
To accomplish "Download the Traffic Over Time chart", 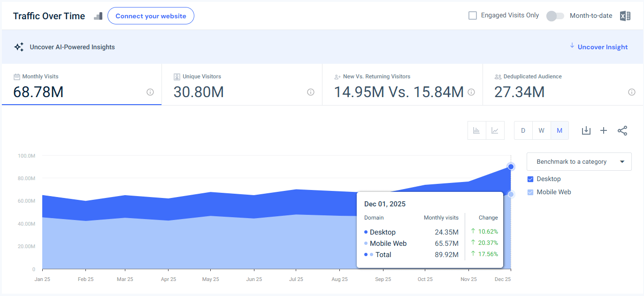I will (x=586, y=130).
